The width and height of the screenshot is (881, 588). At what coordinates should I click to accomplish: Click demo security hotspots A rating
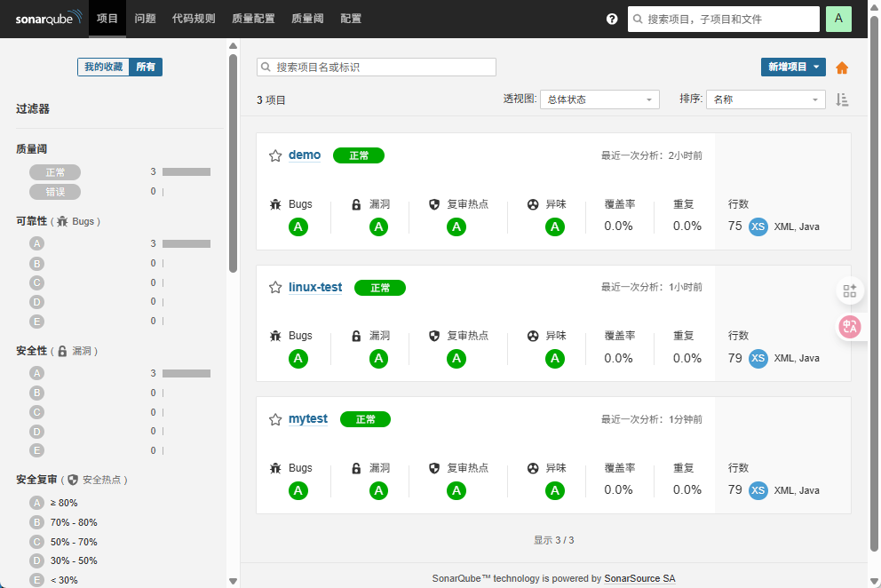point(456,227)
